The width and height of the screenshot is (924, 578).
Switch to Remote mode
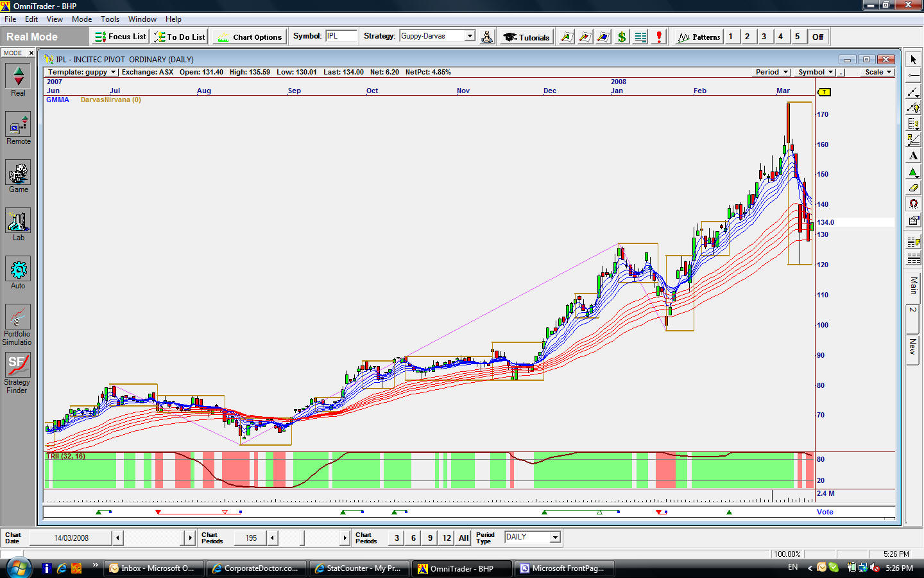click(18, 128)
